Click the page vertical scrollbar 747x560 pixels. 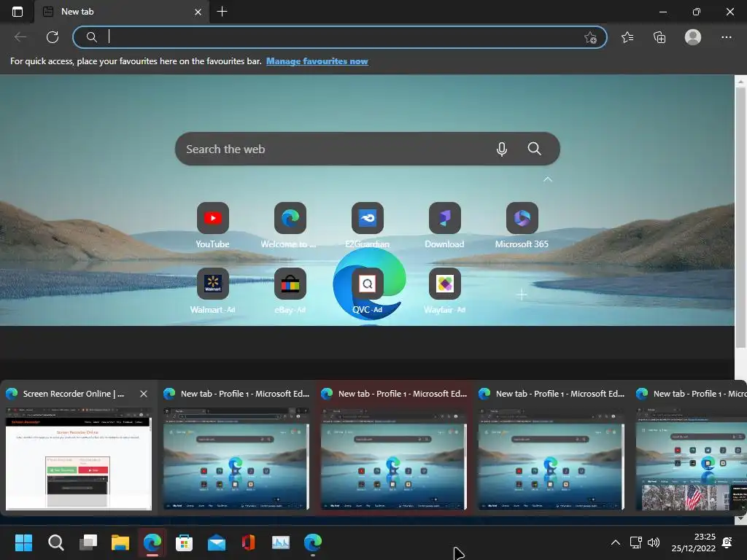point(740,219)
